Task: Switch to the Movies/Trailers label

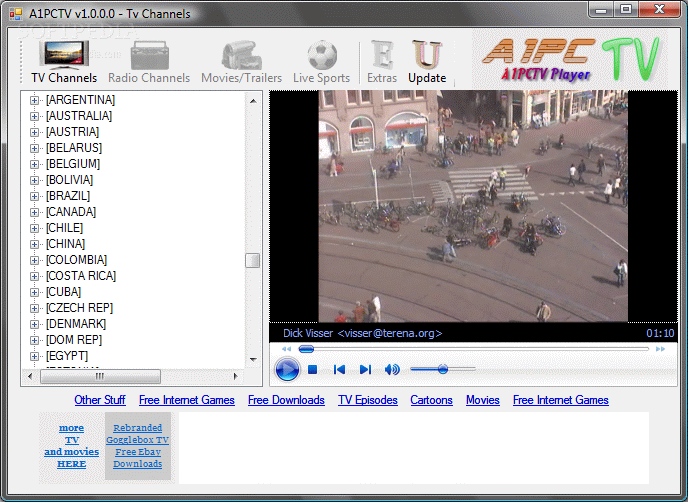Action: 241,78
